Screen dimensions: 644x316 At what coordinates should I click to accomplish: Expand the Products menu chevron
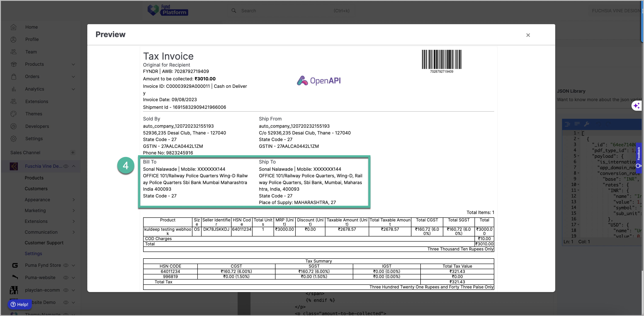coord(73,64)
